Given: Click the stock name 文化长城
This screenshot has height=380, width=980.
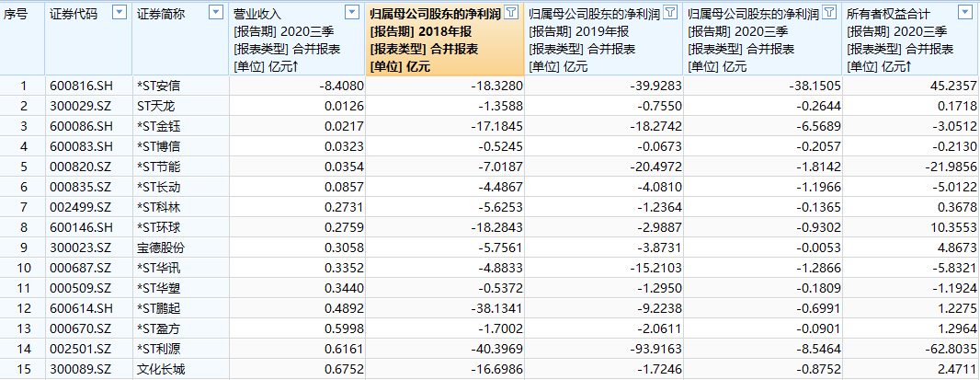Looking at the screenshot, I should coord(161,369).
